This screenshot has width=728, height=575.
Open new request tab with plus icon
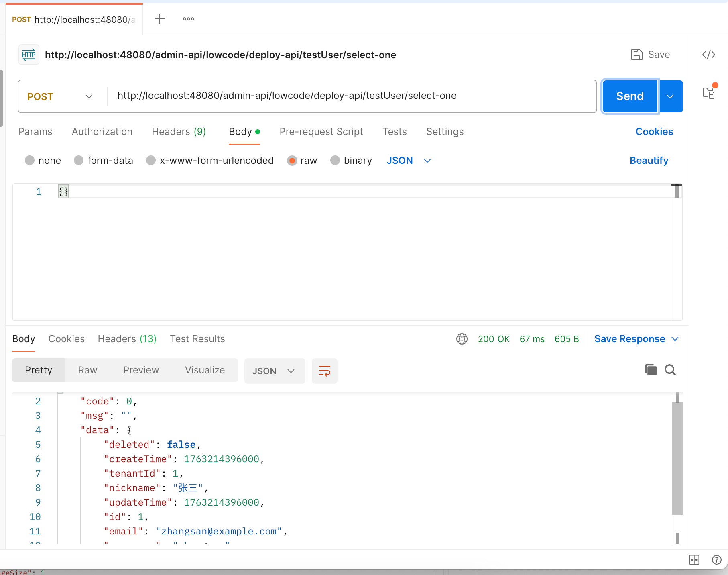click(x=160, y=19)
